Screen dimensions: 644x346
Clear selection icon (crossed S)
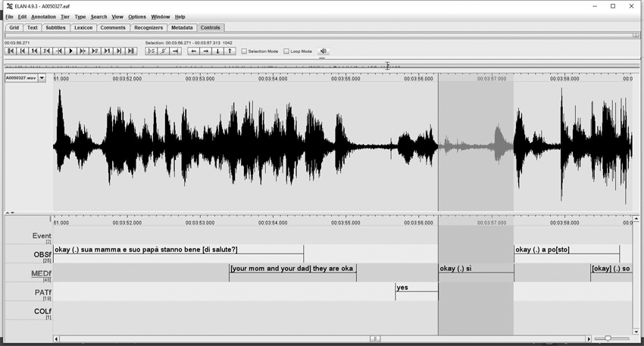point(163,51)
